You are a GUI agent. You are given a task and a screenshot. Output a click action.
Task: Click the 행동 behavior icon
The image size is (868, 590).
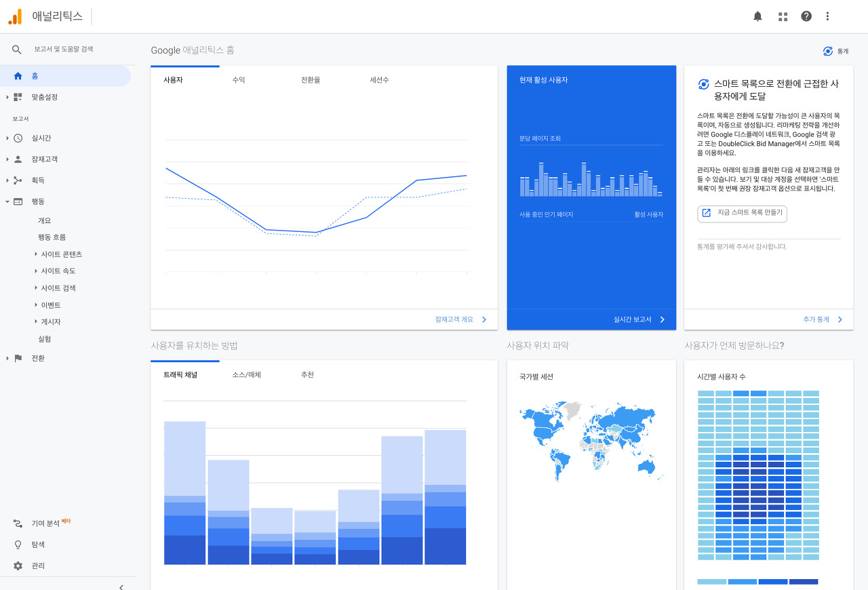[x=18, y=201]
